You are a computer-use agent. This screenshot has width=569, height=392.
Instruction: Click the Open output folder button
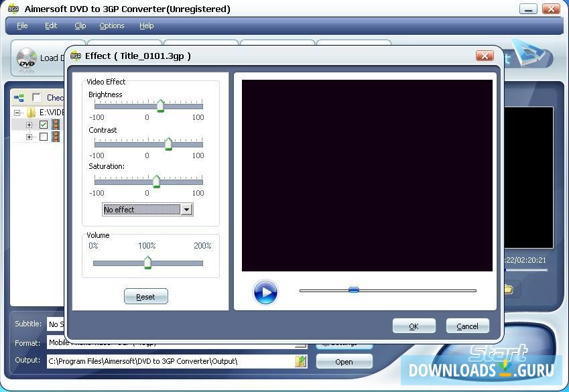coord(344,362)
